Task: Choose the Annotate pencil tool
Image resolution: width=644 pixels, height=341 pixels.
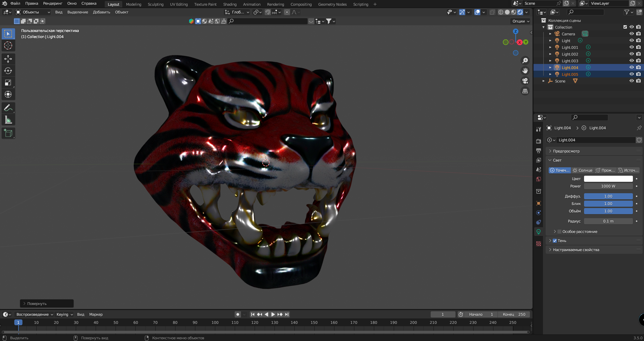Action: (8, 108)
